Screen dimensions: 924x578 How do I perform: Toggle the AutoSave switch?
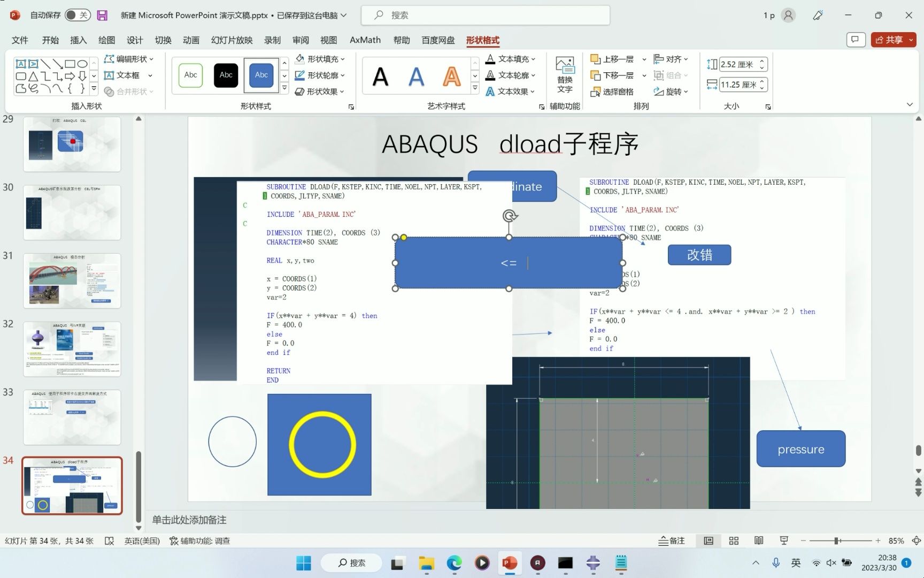tap(77, 15)
